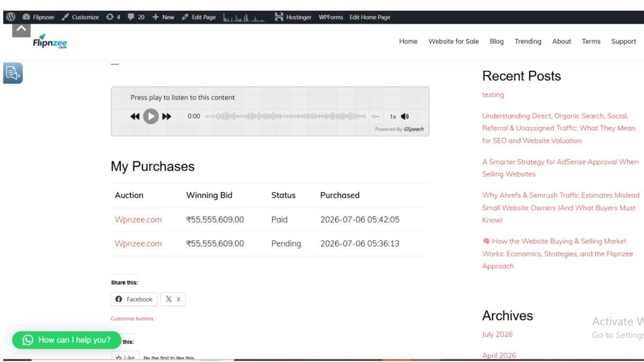Seek within the audio waveform bar

pyautogui.click(x=286, y=116)
